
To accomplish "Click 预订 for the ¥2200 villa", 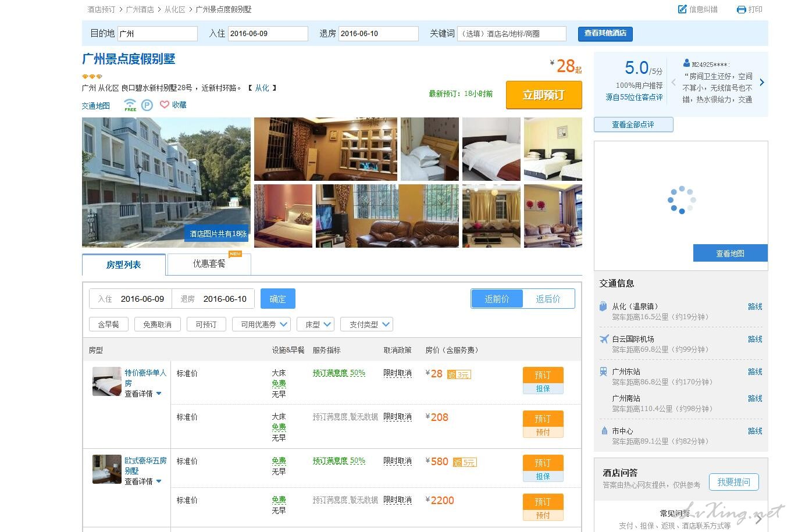I will coord(543,502).
